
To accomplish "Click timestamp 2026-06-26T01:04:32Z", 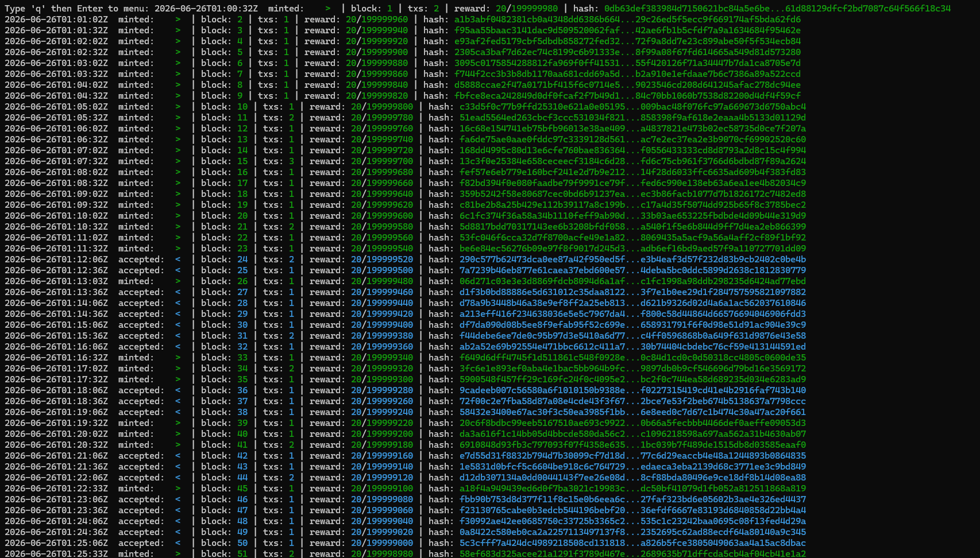I will 56,96.
